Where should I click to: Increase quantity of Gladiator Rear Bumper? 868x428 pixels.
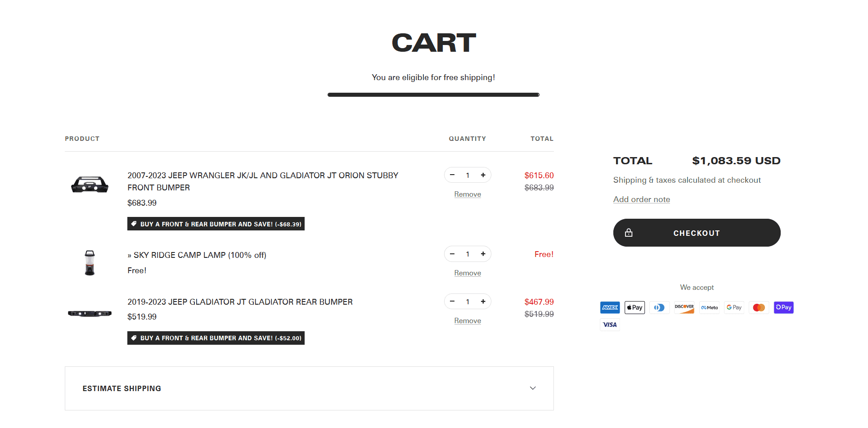[483, 302]
